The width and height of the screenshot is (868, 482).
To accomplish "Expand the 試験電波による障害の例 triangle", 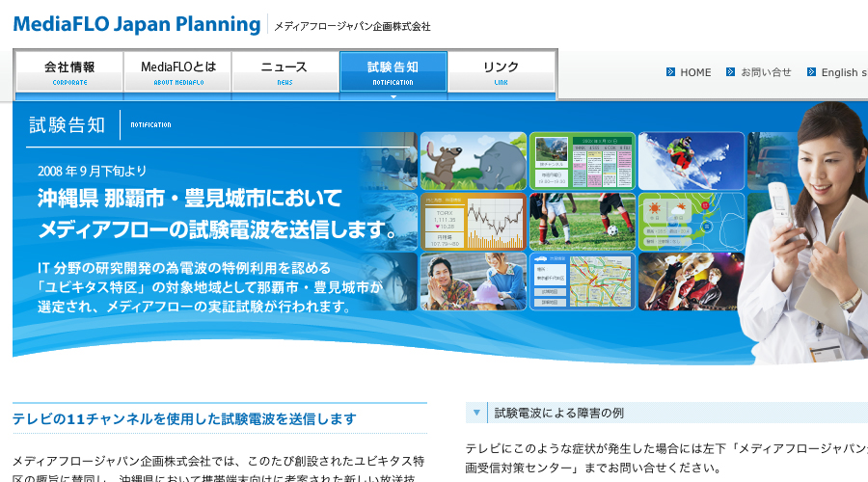I will coord(476,413).
